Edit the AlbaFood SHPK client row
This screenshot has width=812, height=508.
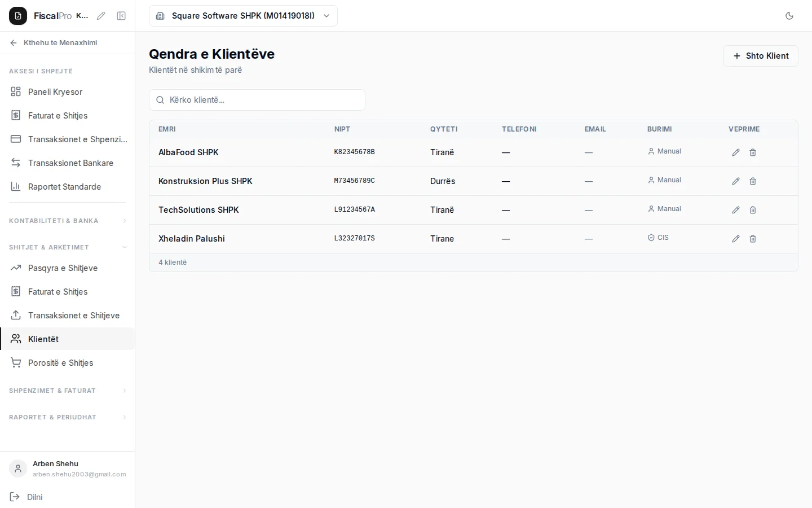point(736,152)
